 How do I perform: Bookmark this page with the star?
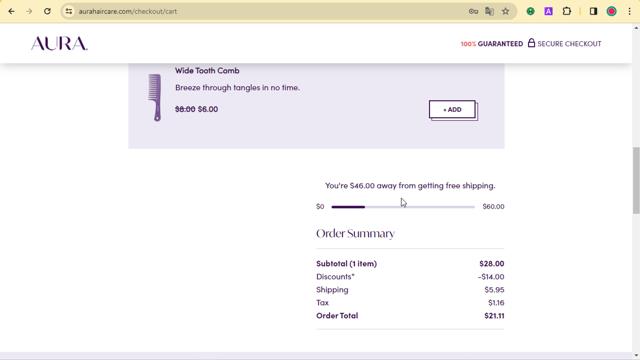point(505,11)
